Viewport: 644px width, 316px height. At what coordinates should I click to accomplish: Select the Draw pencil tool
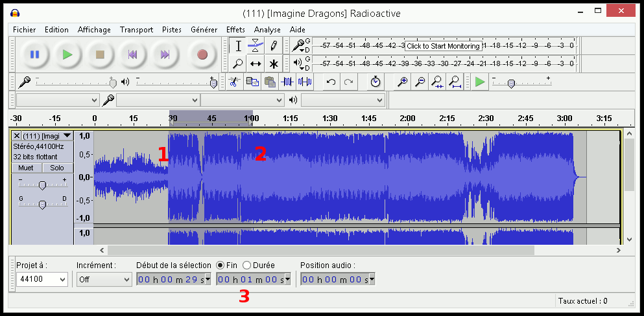tap(273, 46)
